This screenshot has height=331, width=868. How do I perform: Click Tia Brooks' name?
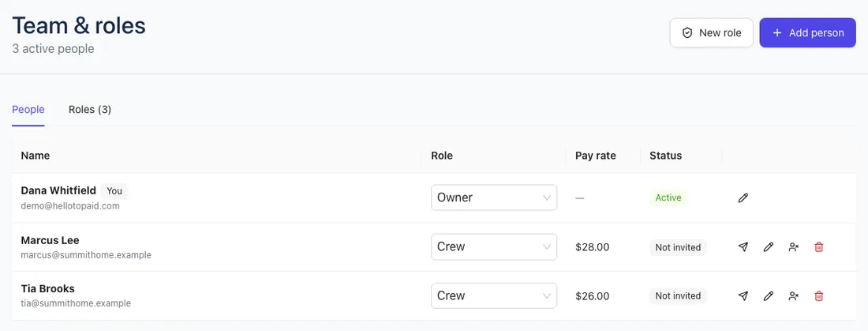[47, 289]
